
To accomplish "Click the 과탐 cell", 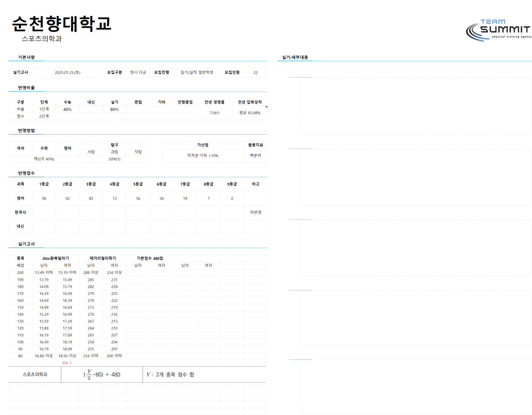I will 114,152.
